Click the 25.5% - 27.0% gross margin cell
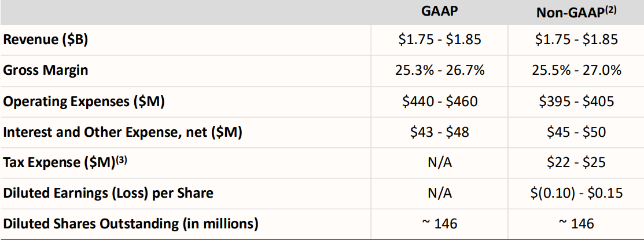The width and height of the screenshot is (644, 240). coord(576,71)
